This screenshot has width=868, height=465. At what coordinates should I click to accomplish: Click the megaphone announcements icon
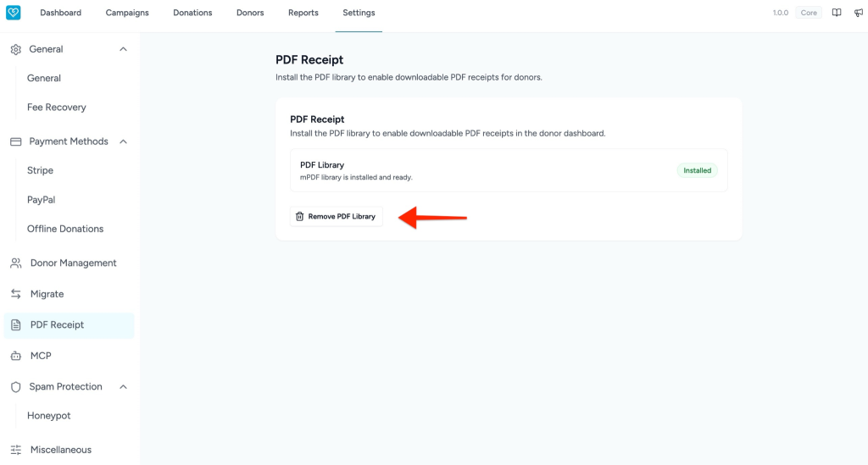(x=859, y=13)
